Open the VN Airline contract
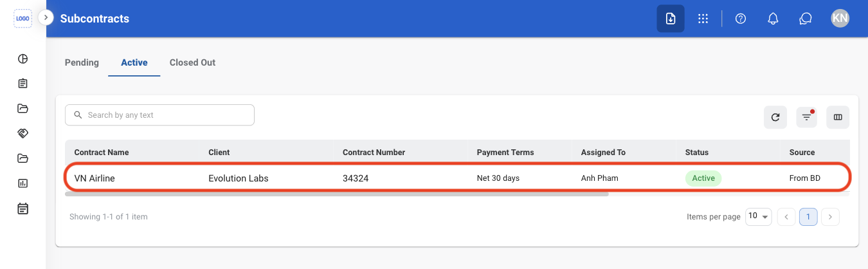 coord(95,178)
